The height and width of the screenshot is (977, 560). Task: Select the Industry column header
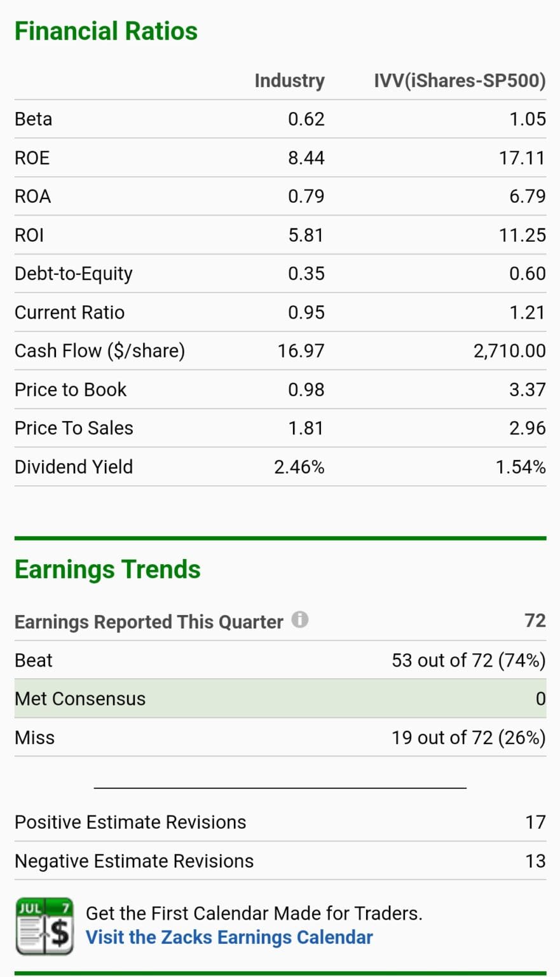coord(289,81)
